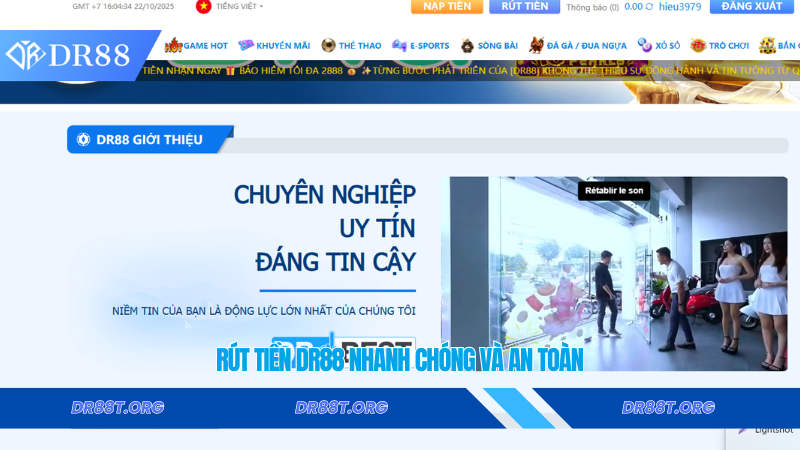
Task: Open the THỂ THAO menu
Action: (x=360, y=46)
